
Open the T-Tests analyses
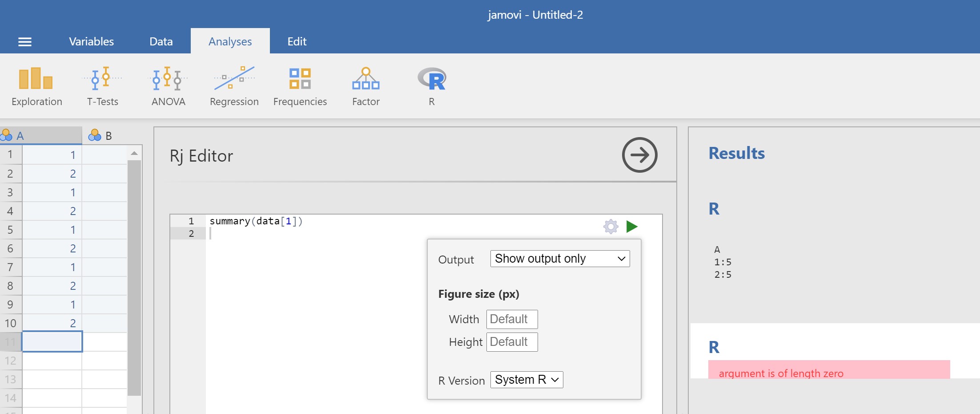click(102, 85)
